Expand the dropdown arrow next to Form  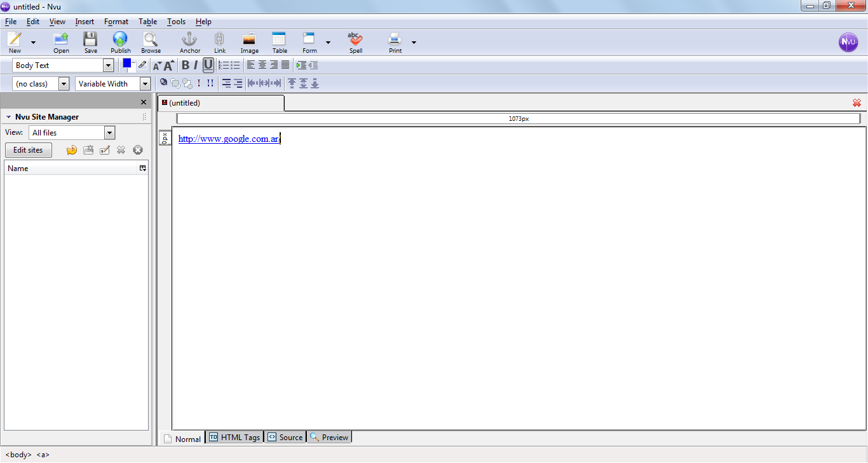tap(328, 43)
